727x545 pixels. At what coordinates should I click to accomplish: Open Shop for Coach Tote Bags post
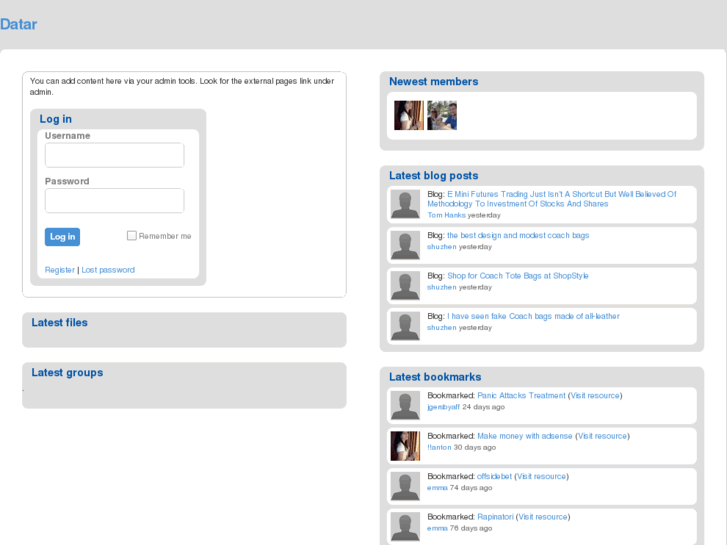click(x=518, y=276)
